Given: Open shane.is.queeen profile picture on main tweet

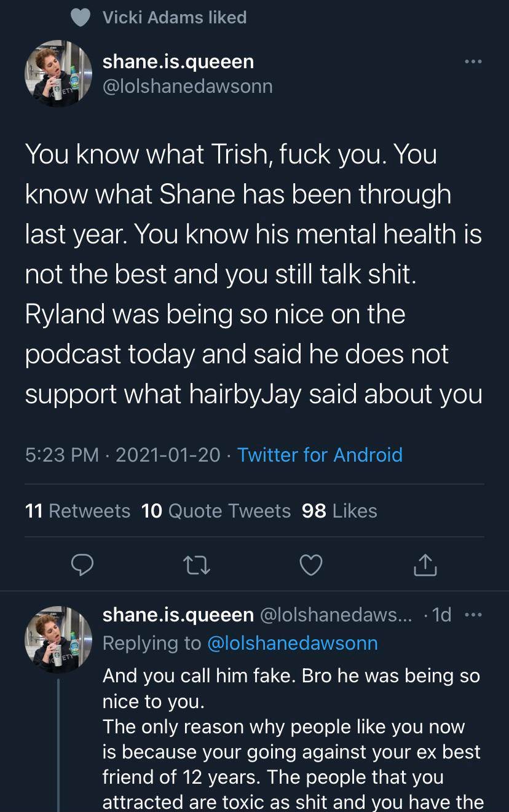Looking at the screenshot, I should coord(58,74).
